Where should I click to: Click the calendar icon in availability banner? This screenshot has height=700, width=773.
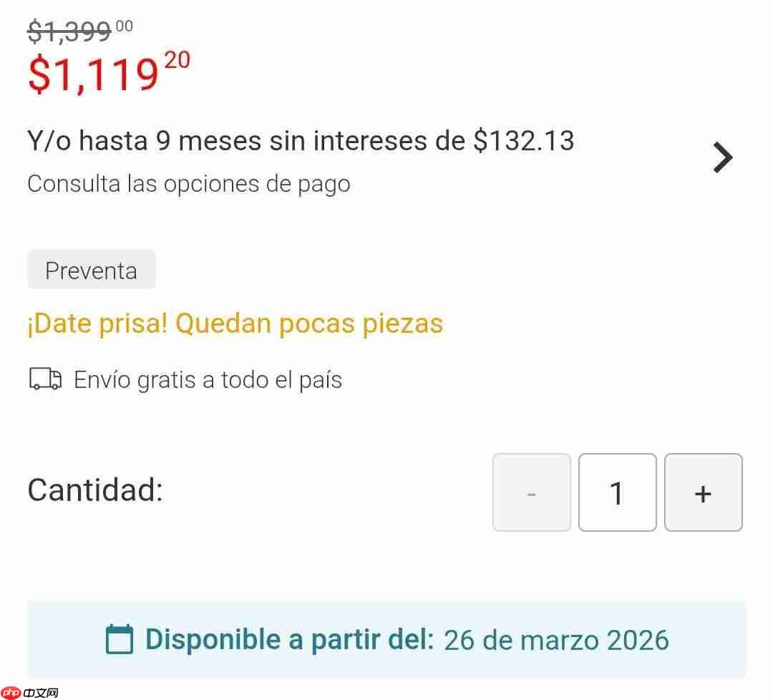[120, 639]
